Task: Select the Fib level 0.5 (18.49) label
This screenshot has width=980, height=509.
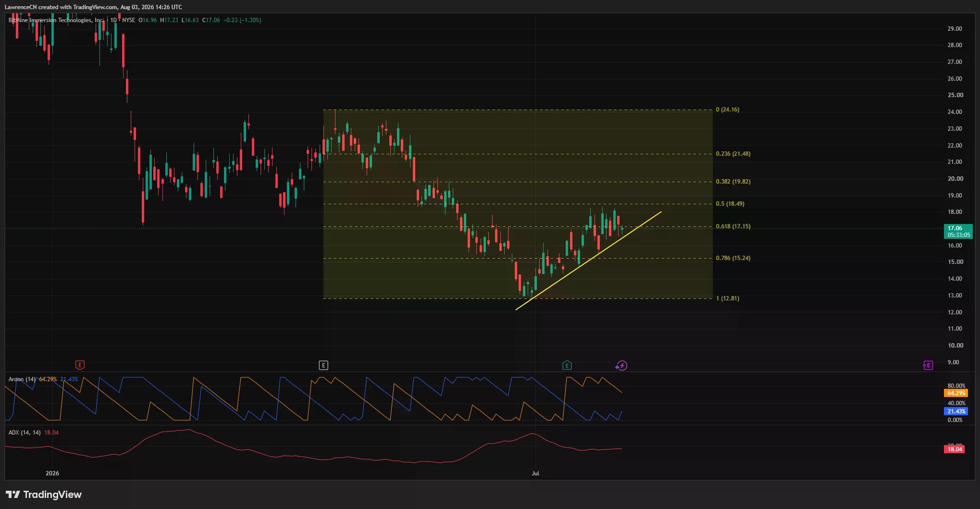Action: pyautogui.click(x=730, y=204)
